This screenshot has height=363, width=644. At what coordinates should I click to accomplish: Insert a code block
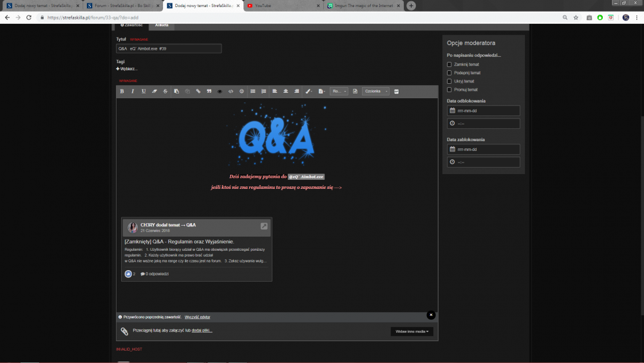[231, 92]
